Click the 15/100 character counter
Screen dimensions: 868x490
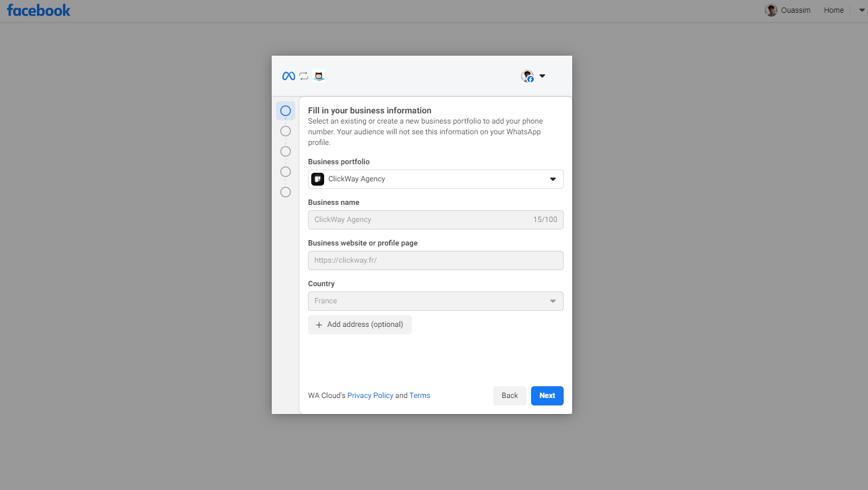(x=545, y=219)
